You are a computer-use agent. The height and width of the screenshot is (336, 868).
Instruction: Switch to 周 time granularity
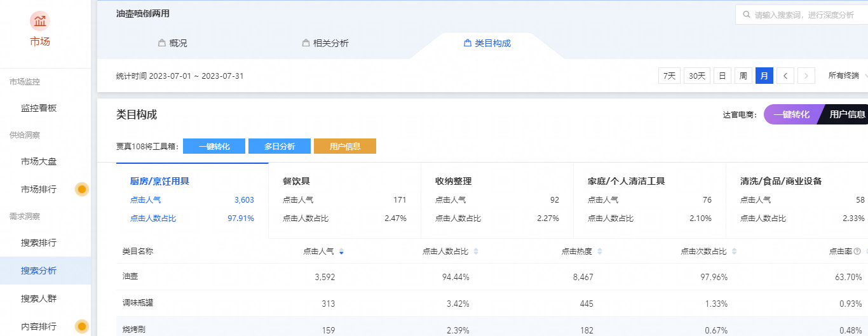point(743,76)
